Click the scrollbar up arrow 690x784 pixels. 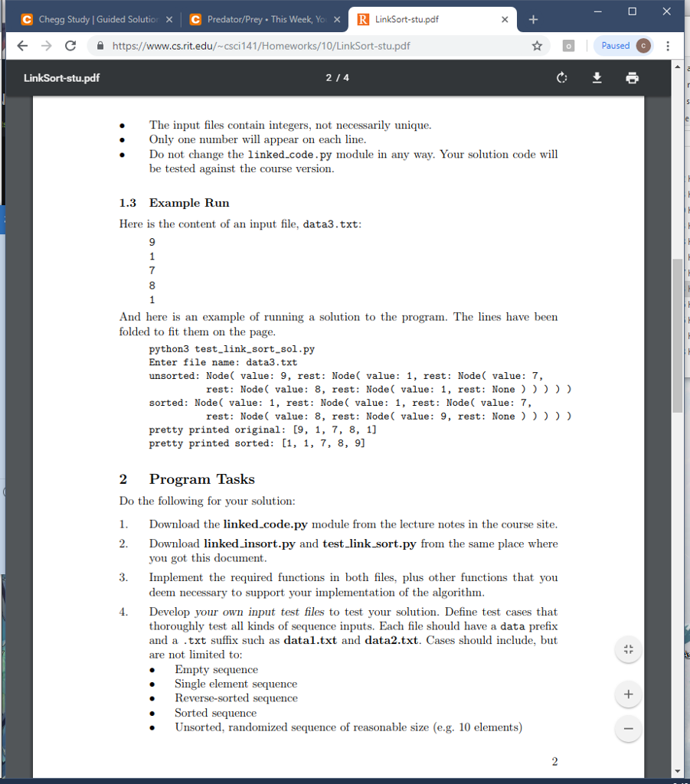point(678,67)
